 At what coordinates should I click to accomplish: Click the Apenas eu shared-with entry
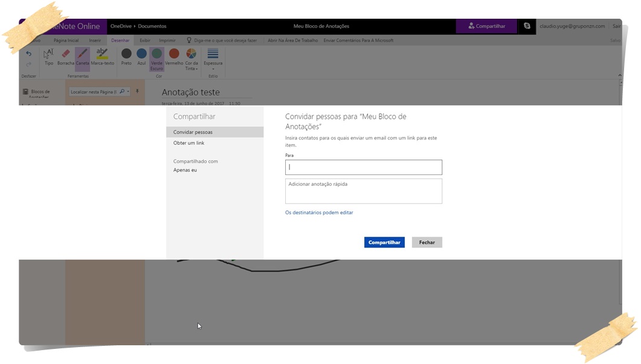[185, 170]
